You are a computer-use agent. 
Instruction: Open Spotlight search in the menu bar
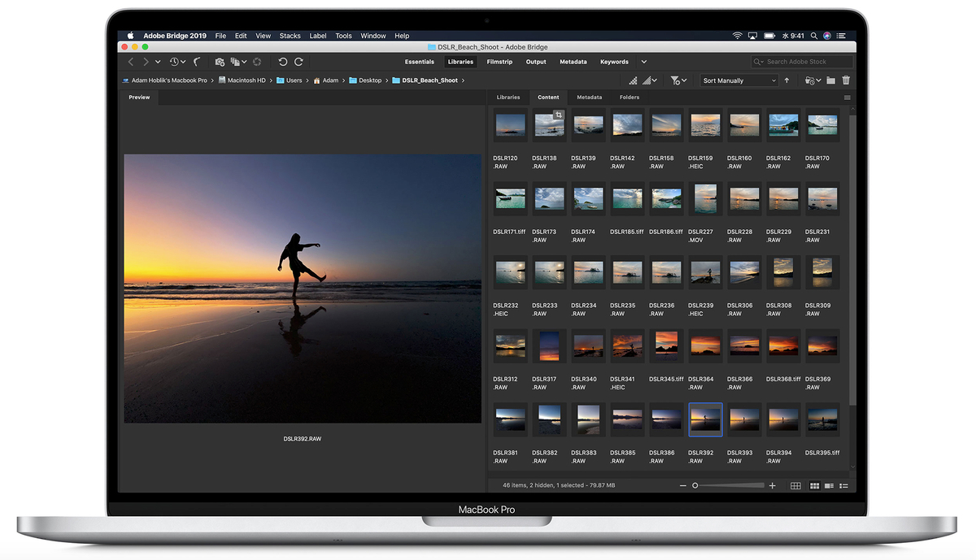(x=813, y=36)
